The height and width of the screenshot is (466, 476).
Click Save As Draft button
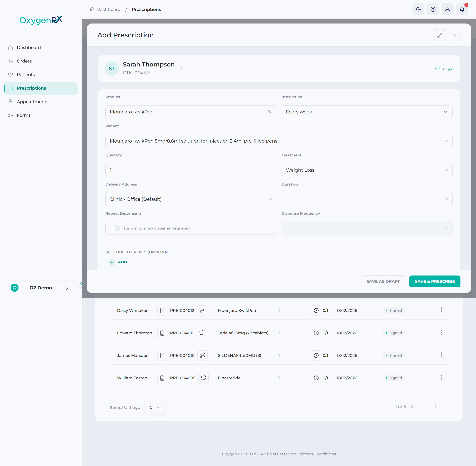pos(383,281)
